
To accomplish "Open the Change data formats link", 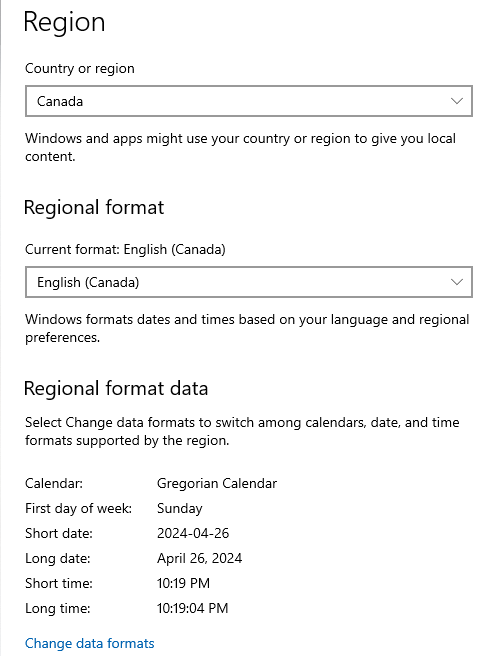I will (x=90, y=643).
